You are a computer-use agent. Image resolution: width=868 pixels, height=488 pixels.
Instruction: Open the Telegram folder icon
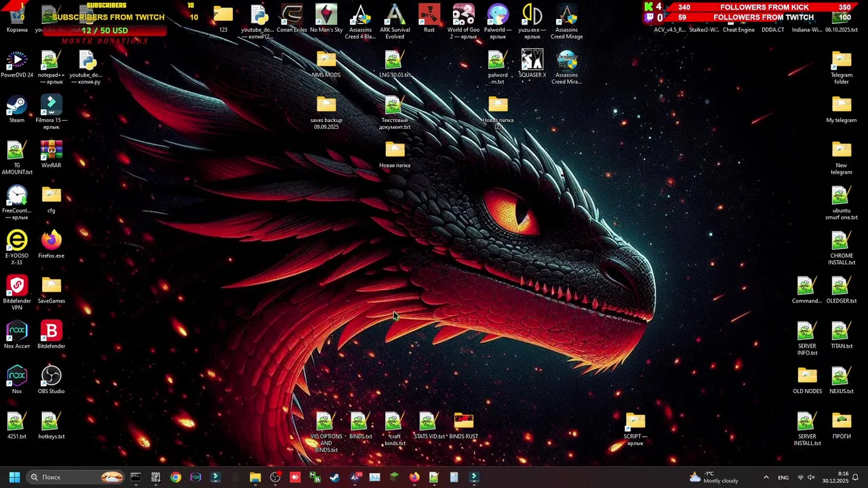point(842,67)
